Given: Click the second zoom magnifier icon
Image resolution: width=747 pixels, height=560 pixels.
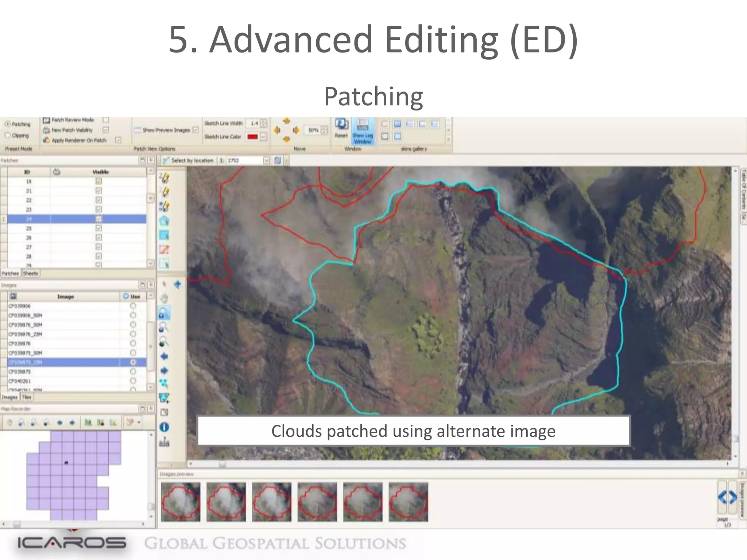Looking at the screenshot, I should (x=164, y=327).
